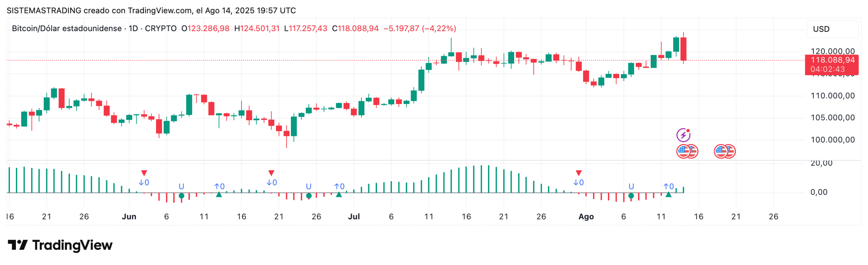The image size is (868, 265).
Task: Select the red down-triangle signal near June 20
Action: pos(271,173)
